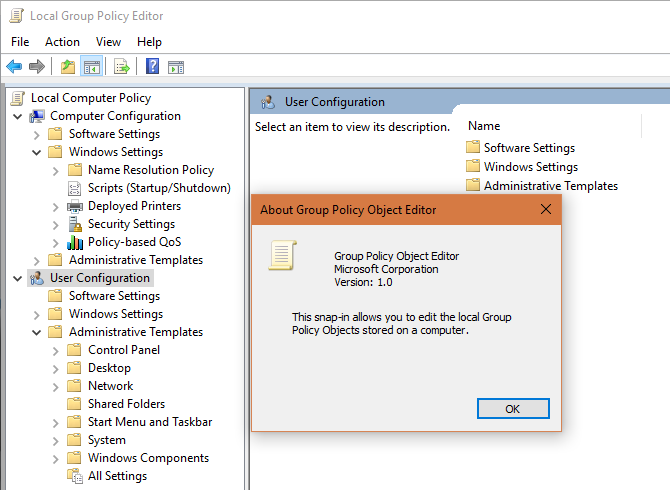Click the Forward arrow toolbar icon

pyautogui.click(x=37, y=67)
